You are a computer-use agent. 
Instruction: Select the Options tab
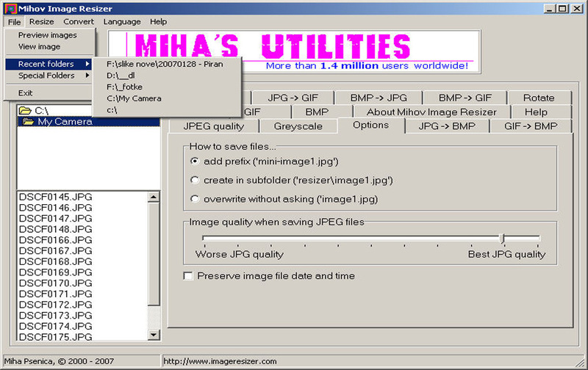371,125
